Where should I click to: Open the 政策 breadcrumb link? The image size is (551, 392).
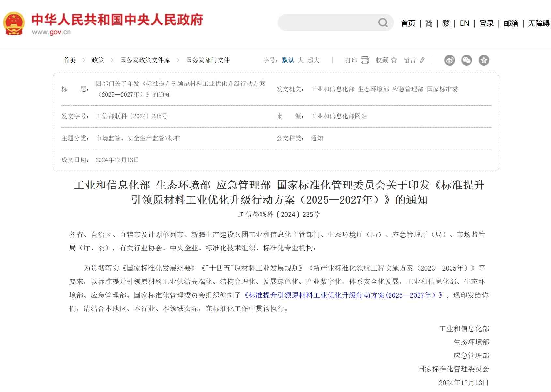(98, 60)
